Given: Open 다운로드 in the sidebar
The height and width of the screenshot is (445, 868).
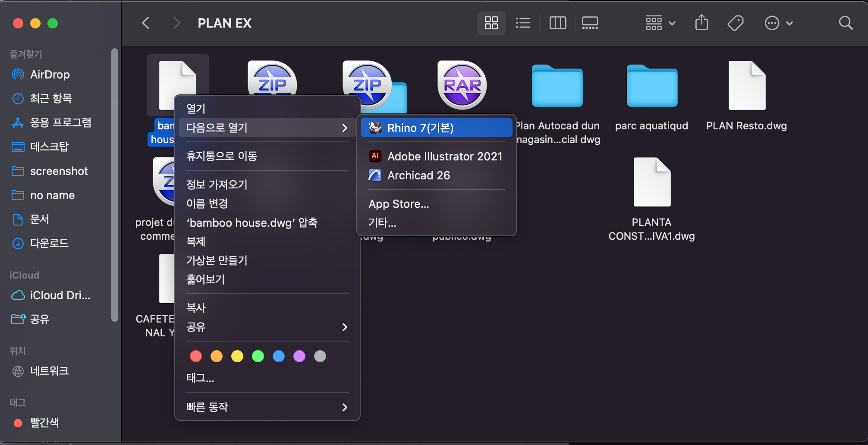Looking at the screenshot, I should [49, 243].
